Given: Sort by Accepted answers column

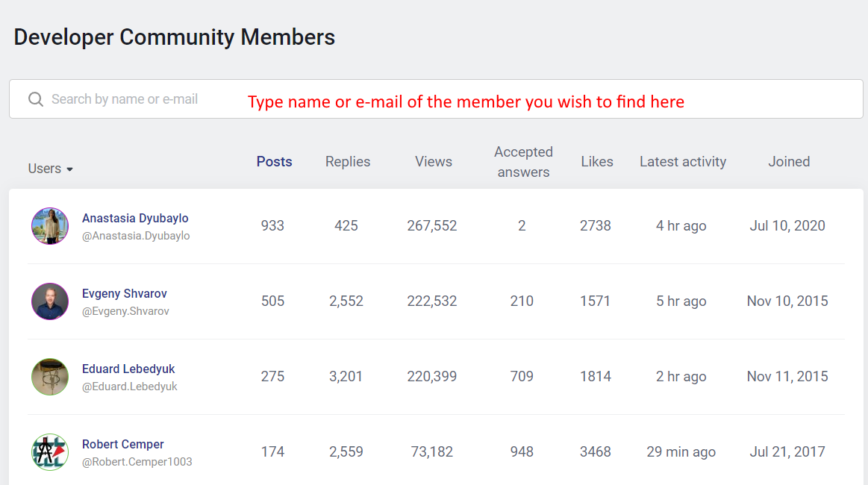Looking at the screenshot, I should 523,162.
